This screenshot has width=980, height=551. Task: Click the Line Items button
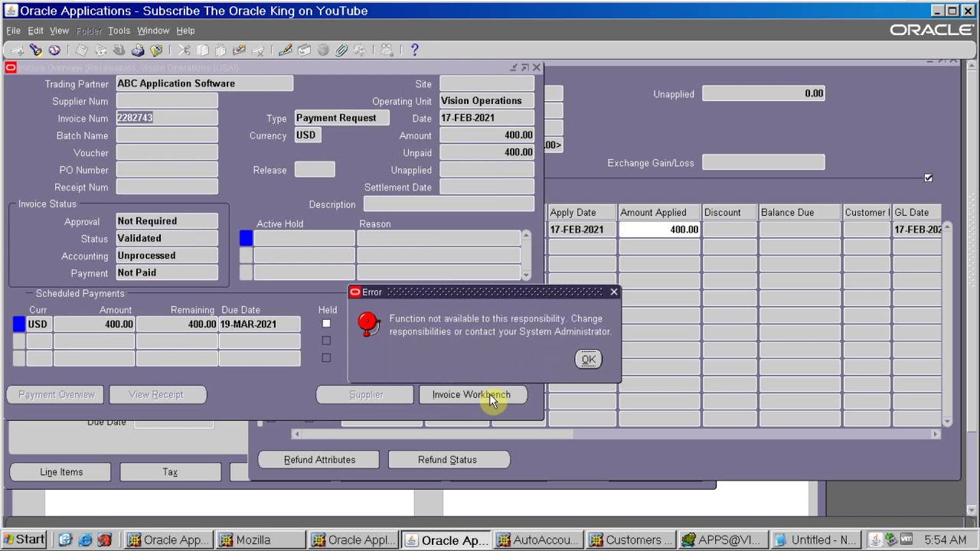pos(61,472)
